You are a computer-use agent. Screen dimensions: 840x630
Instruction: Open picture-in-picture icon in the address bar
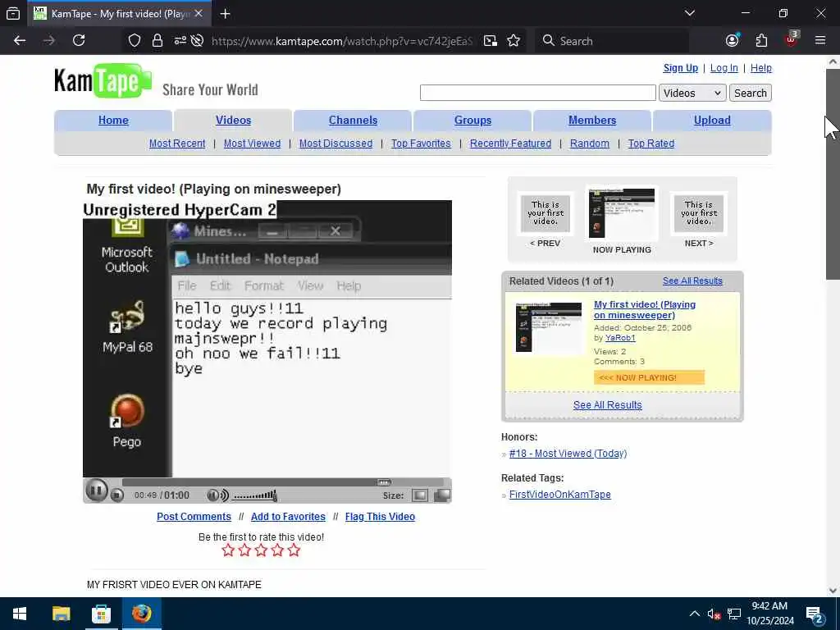pyautogui.click(x=491, y=41)
